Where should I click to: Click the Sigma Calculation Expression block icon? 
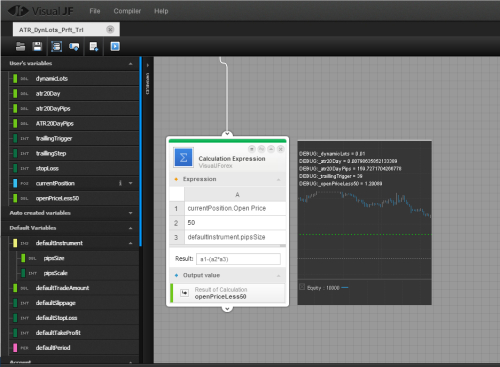[x=183, y=158]
